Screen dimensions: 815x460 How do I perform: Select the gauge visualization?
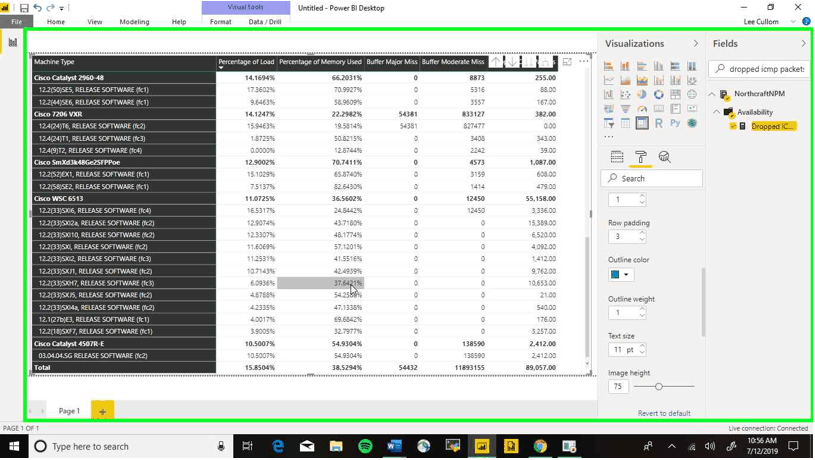(641, 109)
